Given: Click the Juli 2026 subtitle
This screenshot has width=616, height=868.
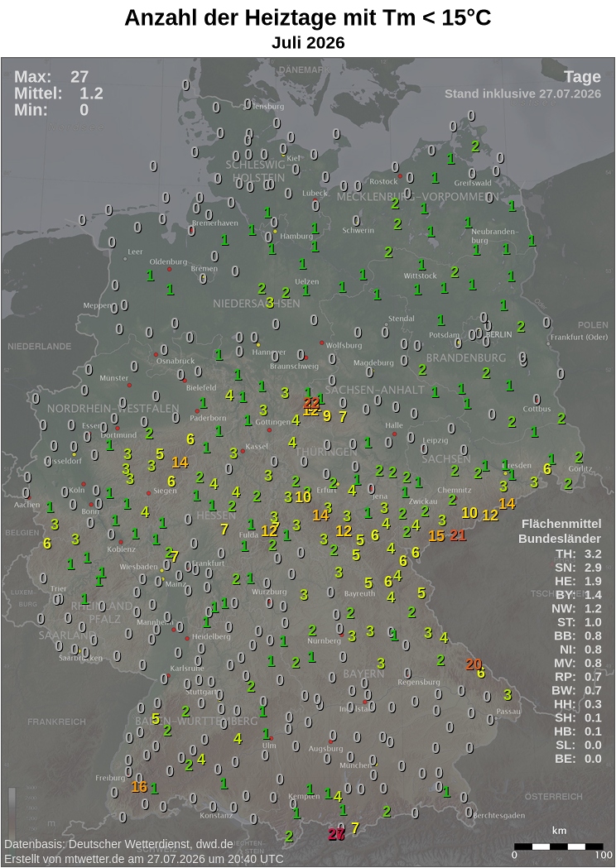Looking at the screenshot, I should [308, 43].
